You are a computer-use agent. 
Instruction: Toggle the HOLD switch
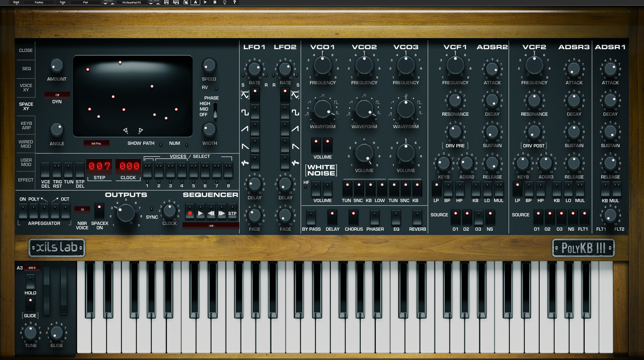tap(31, 281)
